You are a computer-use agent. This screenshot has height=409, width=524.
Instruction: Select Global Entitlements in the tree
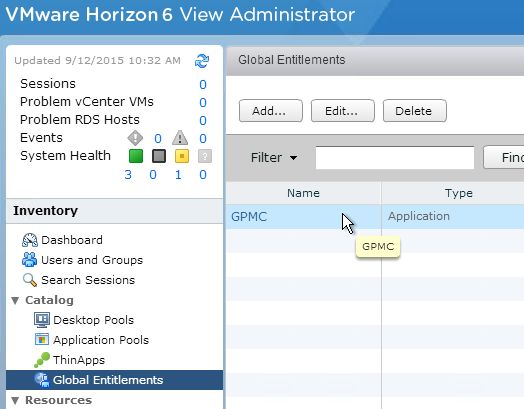(x=114, y=380)
